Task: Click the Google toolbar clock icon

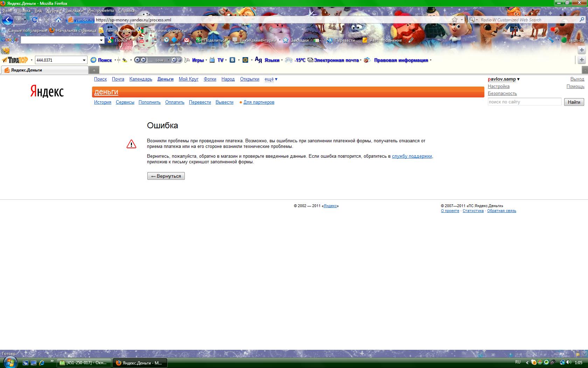Action: click(166, 40)
